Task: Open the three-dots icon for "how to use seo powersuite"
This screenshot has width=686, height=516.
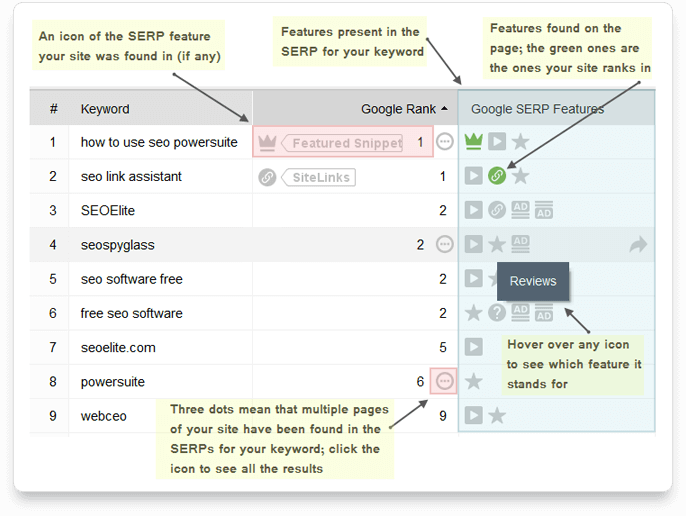Action: click(444, 141)
